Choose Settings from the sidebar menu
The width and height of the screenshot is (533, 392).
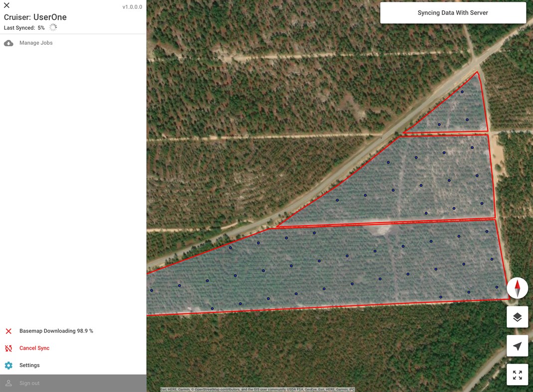click(29, 365)
